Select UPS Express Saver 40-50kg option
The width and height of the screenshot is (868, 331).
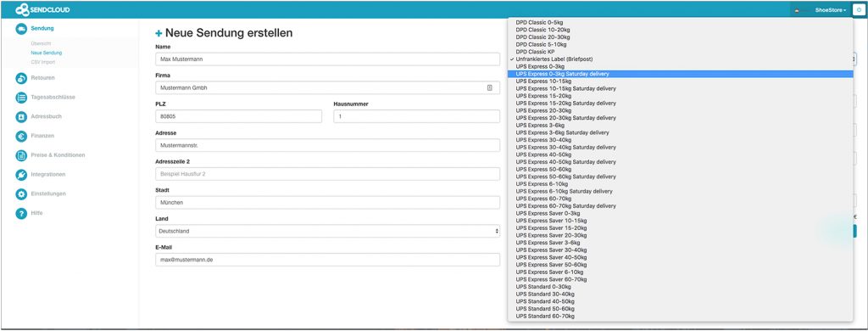(681, 257)
